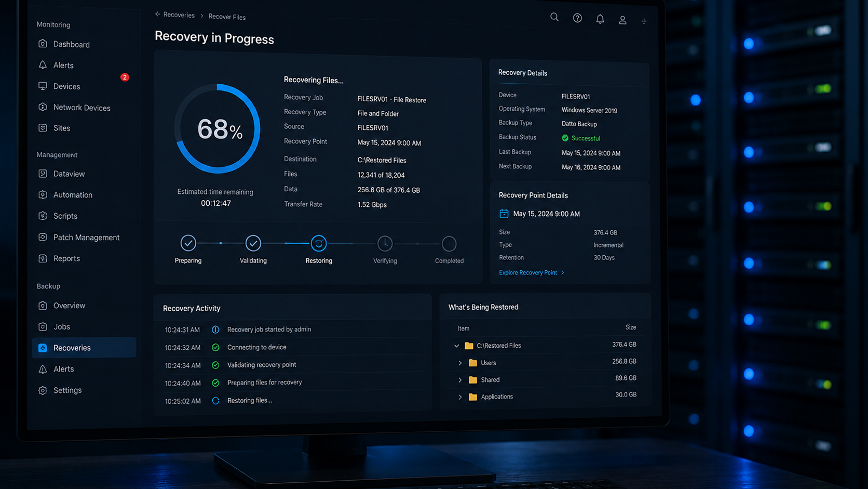Click the Recovery Details panel heading

click(x=523, y=73)
